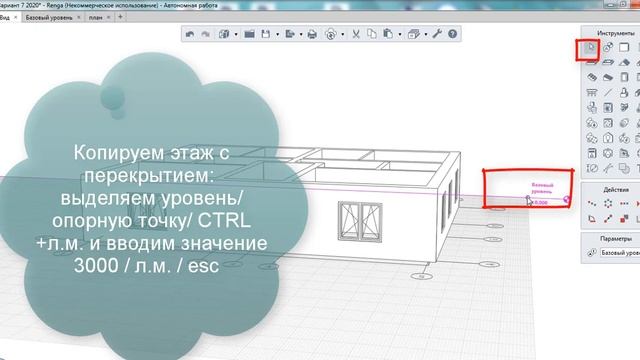Switch to the Базовый уровень tab
640x360 pixels.
point(49,18)
